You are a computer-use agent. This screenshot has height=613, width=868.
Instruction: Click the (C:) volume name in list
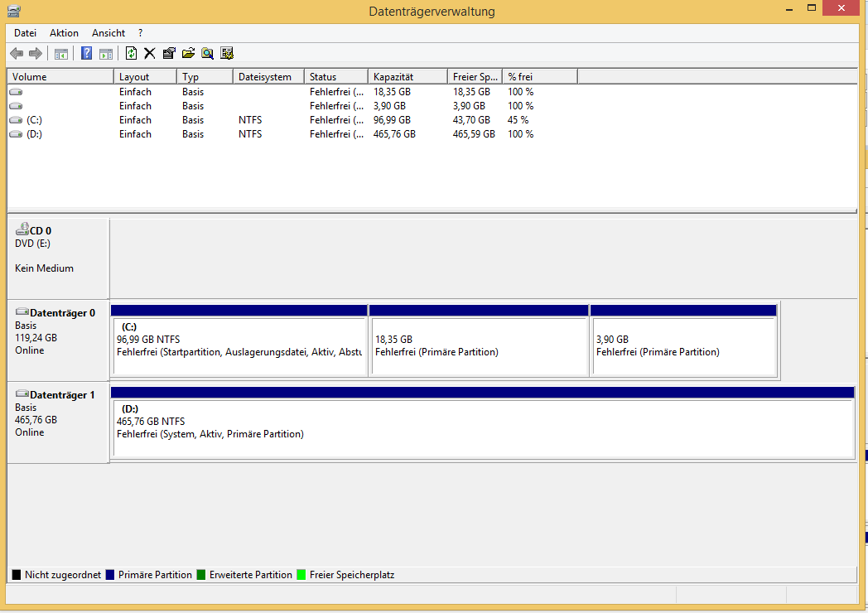tap(34, 120)
